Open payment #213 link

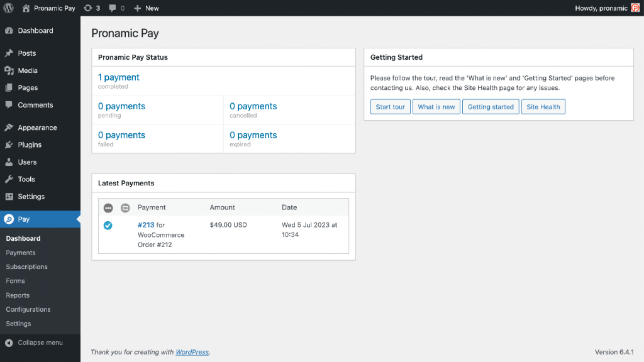[x=146, y=225]
